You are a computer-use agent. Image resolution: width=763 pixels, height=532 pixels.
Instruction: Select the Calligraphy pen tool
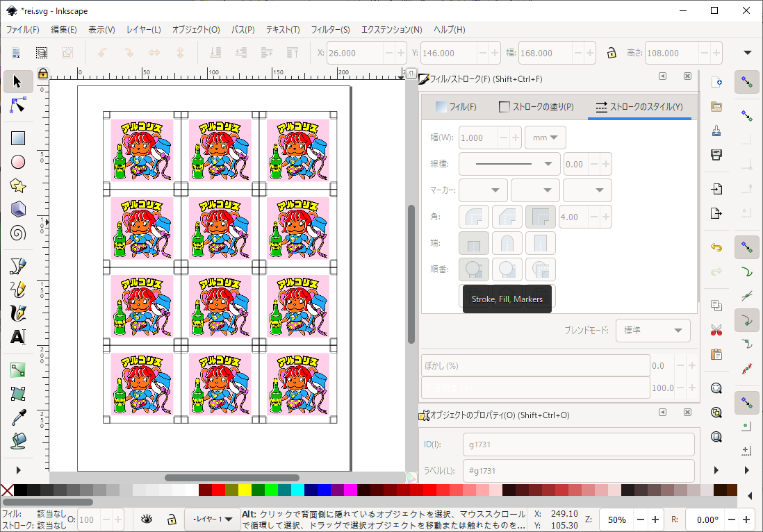coord(17,314)
